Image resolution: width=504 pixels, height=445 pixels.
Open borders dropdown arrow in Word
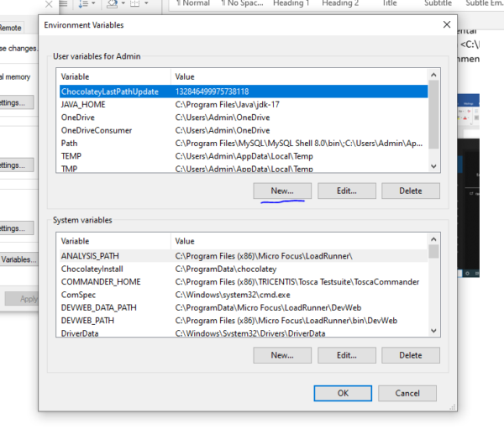(146, 3)
